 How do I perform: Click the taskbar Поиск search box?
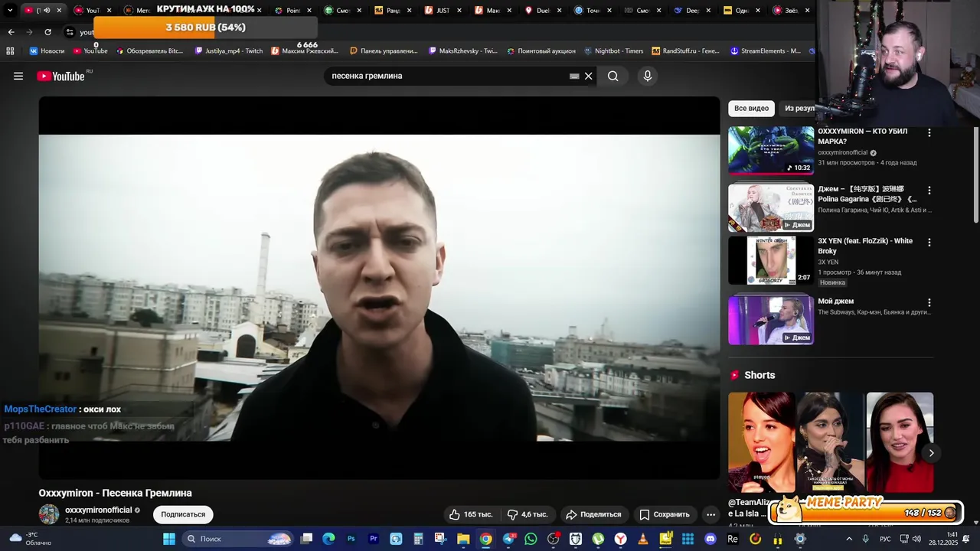click(x=238, y=539)
